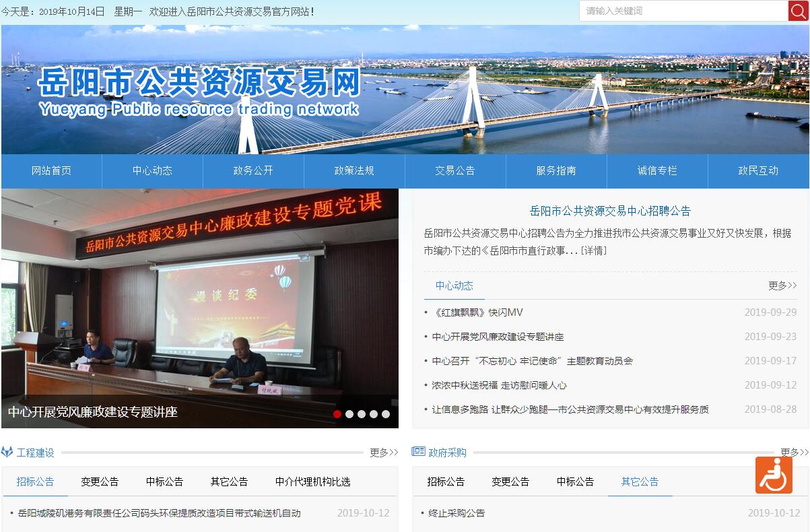Viewport: 810px width, 532px height.
Task: Go to 网站首页 in navigation
Action: [x=51, y=171]
